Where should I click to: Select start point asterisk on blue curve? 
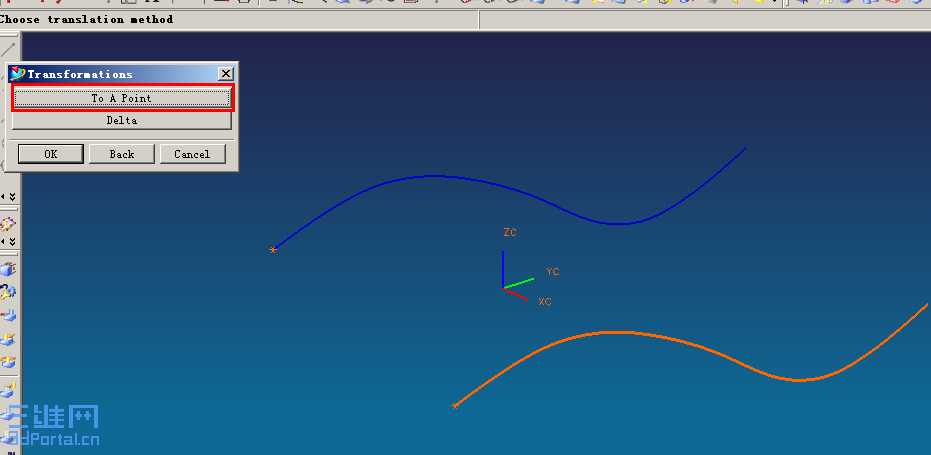pyautogui.click(x=273, y=250)
